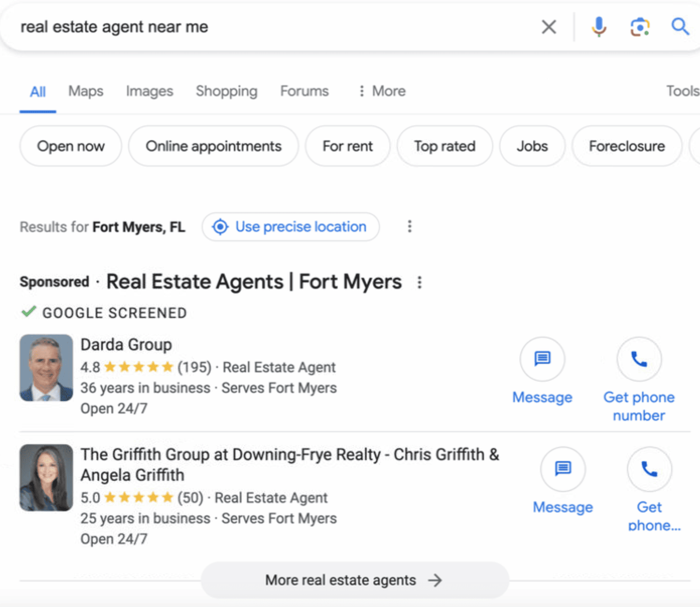The height and width of the screenshot is (607, 700).
Task: Click Message icon for Darda Group
Action: tap(542, 359)
